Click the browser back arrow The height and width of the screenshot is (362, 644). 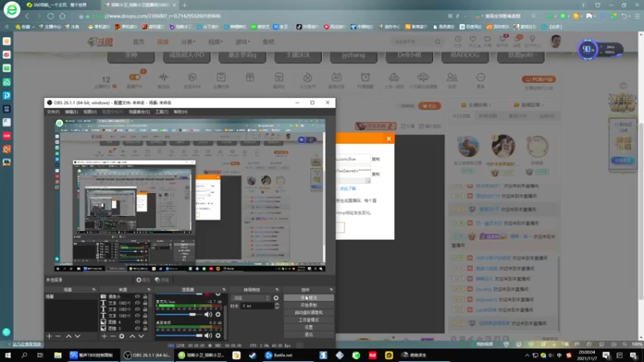[x=27, y=16]
